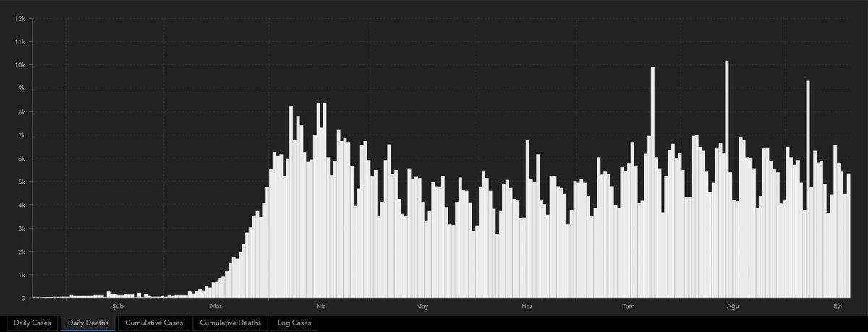Click the Tem month axis label

(629, 307)
